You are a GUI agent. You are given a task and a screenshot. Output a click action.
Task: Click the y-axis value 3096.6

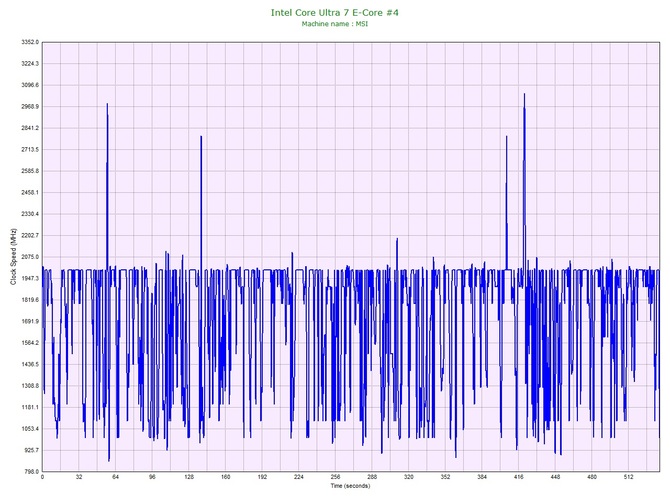click(x=30, y=85)
